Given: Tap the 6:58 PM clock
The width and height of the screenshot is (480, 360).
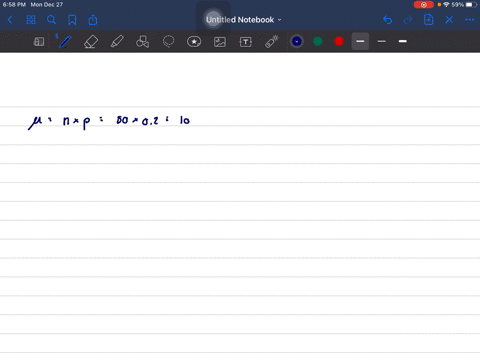Looking at the screenshot, I should pyautogui.click(x=14, y=5).
